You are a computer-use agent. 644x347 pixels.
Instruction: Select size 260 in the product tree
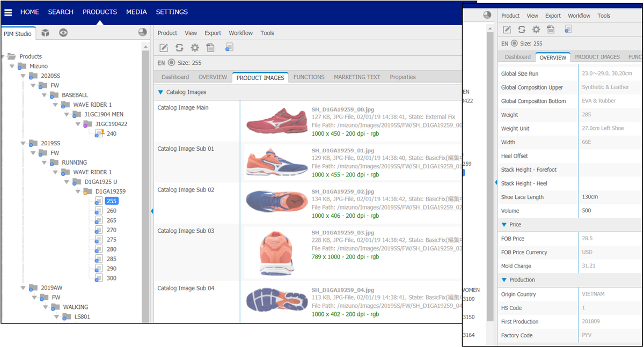pyautogui.click(x=111, y=211)
